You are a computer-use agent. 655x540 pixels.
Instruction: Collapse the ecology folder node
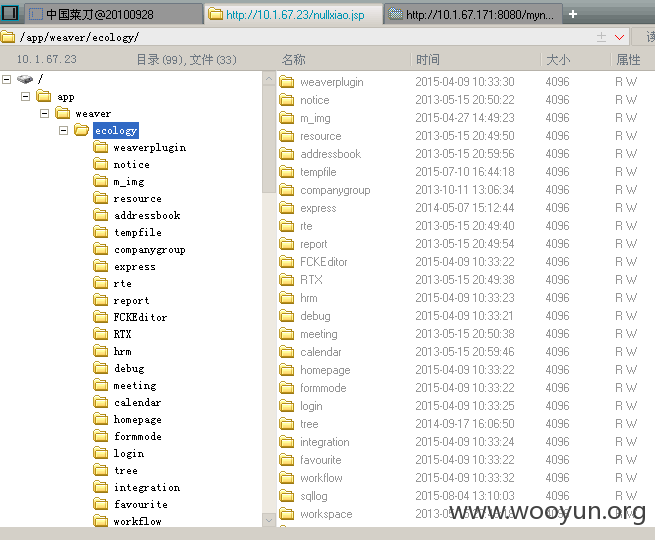pos(63,130)
